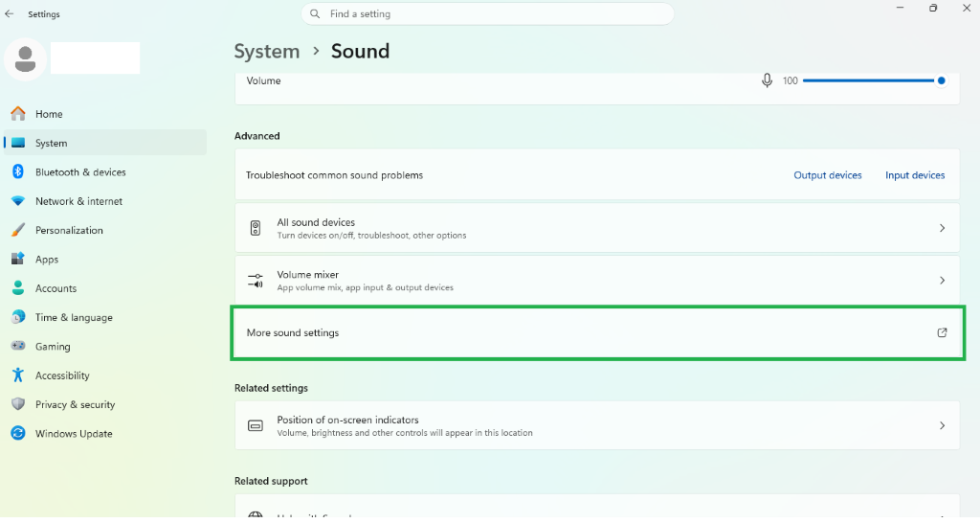Open Personalization settings
The height and width of the screenshot is (523, 980).
coord(105,230)
